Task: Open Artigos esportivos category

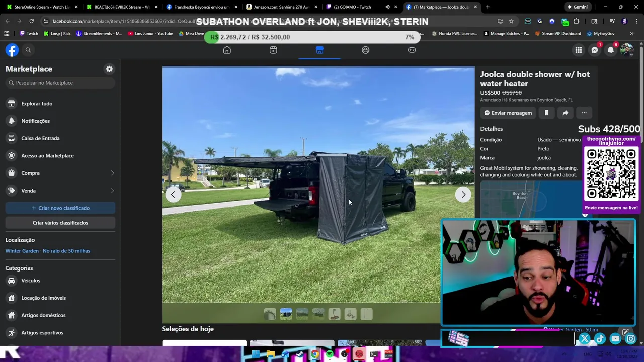Action: click(x=60, y=333)
